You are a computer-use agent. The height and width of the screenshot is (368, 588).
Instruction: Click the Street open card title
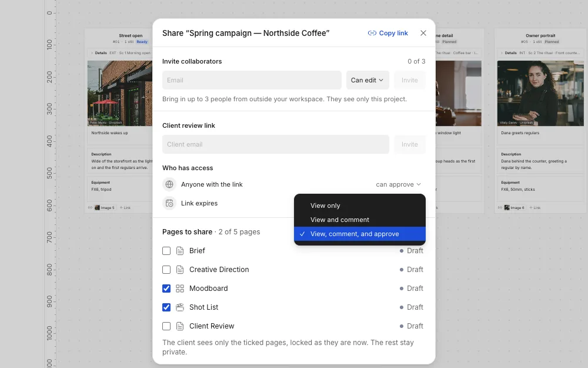coord(131,36)
